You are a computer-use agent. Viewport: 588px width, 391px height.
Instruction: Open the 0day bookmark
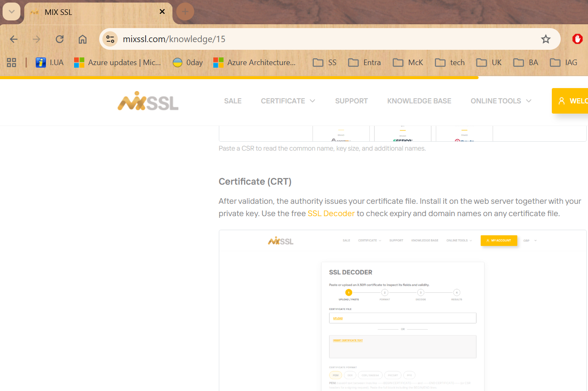pyautogui.click(x=188, y=63)
